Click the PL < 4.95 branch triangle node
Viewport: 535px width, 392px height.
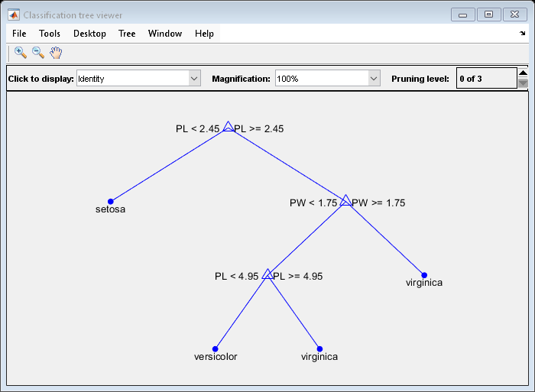267,274
